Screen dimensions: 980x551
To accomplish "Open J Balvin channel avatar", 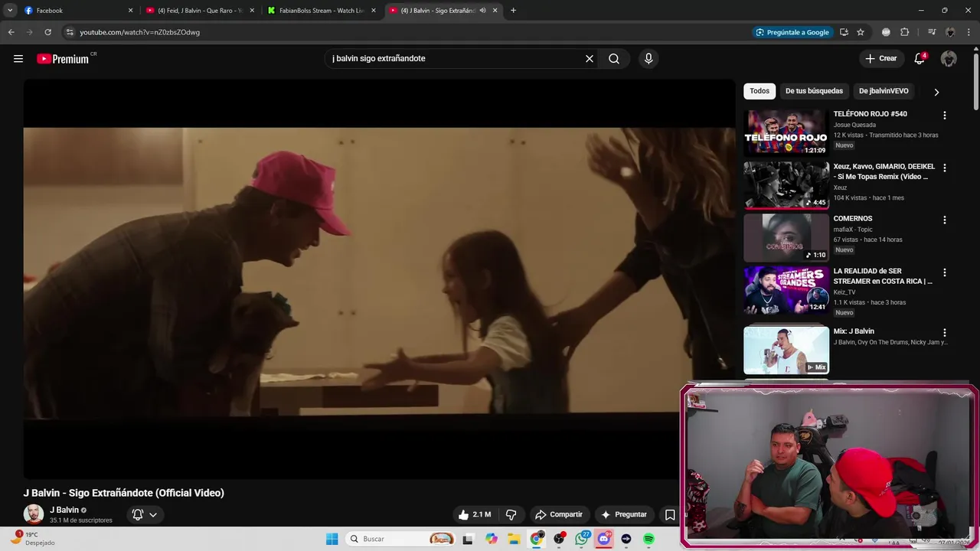I will (x=33, y=514).
